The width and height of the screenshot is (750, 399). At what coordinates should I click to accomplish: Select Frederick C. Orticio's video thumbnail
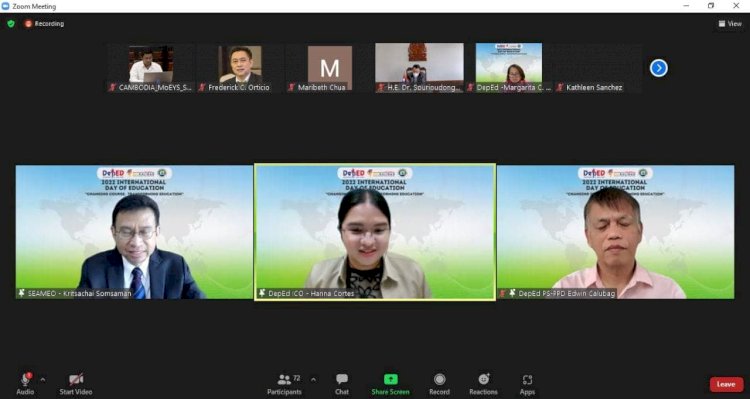pyautogui.click(x=240, y=68)
